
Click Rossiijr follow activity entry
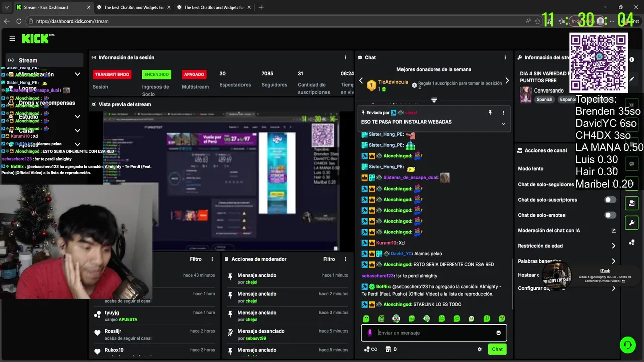tap(154, 335)
